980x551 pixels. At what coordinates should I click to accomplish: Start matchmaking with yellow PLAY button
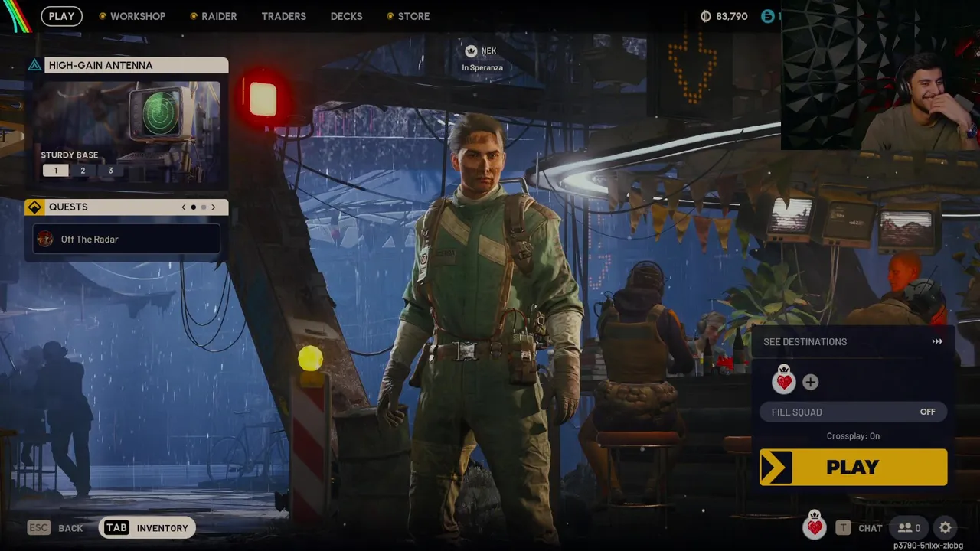[x=854, y=467]
